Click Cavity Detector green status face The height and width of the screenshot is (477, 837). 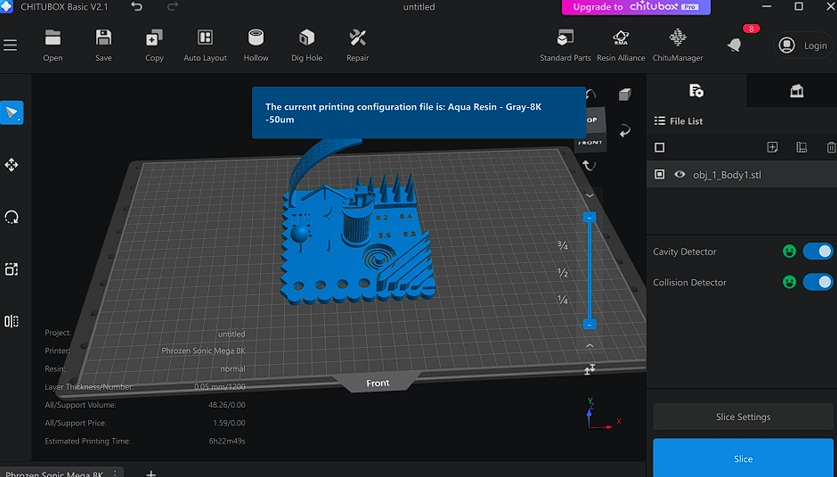tap(789, 251)
